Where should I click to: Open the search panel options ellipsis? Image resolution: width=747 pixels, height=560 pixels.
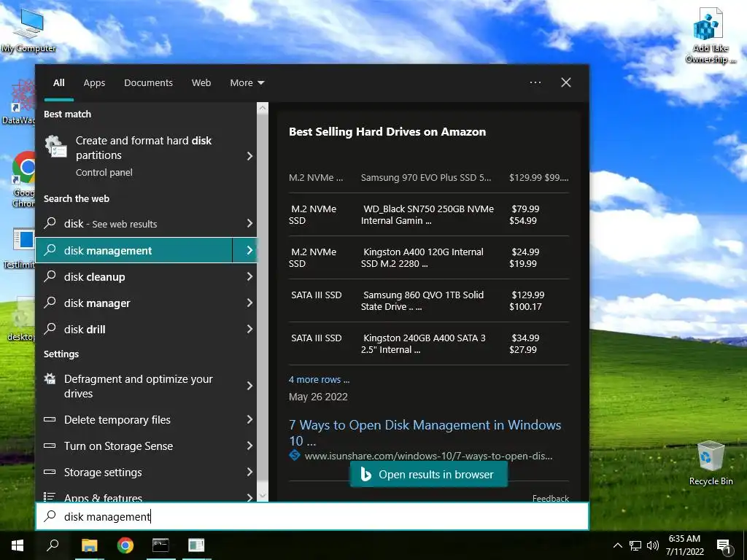point(535,82)
